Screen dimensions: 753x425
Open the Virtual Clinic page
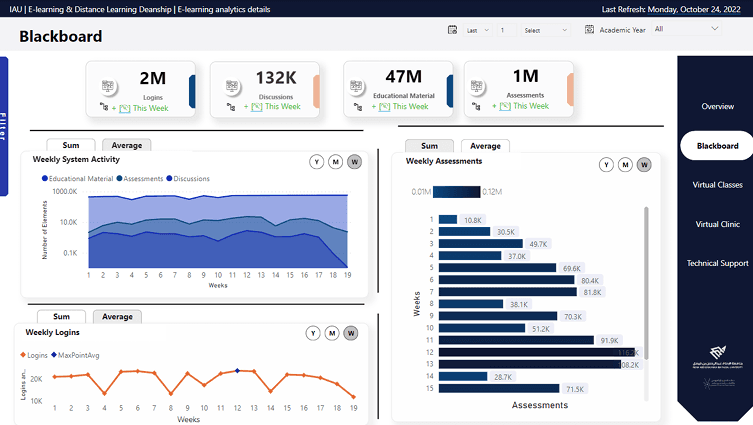tap(717, 224)
